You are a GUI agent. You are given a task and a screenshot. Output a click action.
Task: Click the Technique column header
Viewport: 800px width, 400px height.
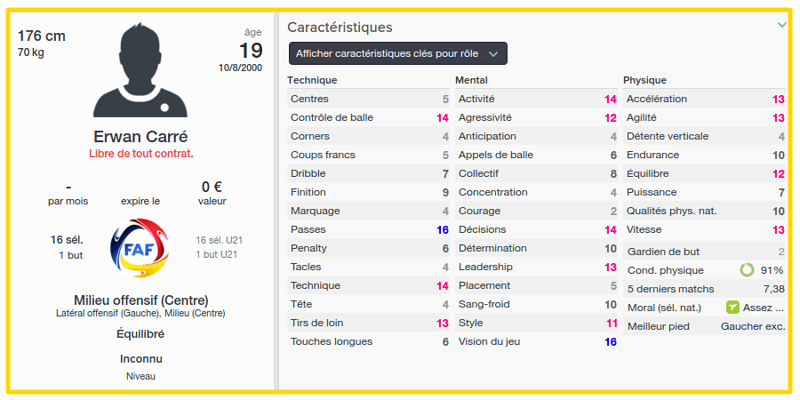(x=312, y=80)
